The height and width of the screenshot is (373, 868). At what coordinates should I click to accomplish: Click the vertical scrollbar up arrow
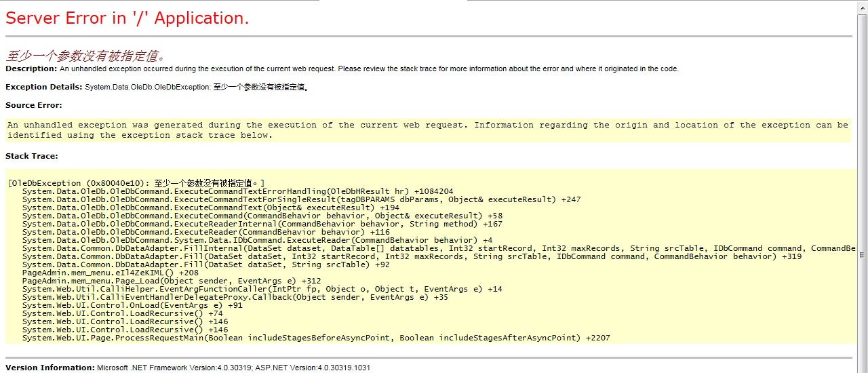(x=863, y=5)
